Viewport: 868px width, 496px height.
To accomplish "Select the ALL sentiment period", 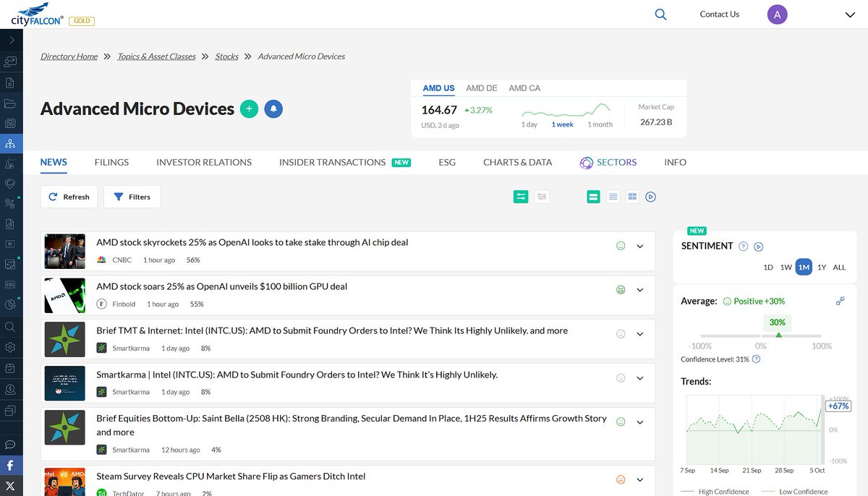I will [x=839, y=268].
